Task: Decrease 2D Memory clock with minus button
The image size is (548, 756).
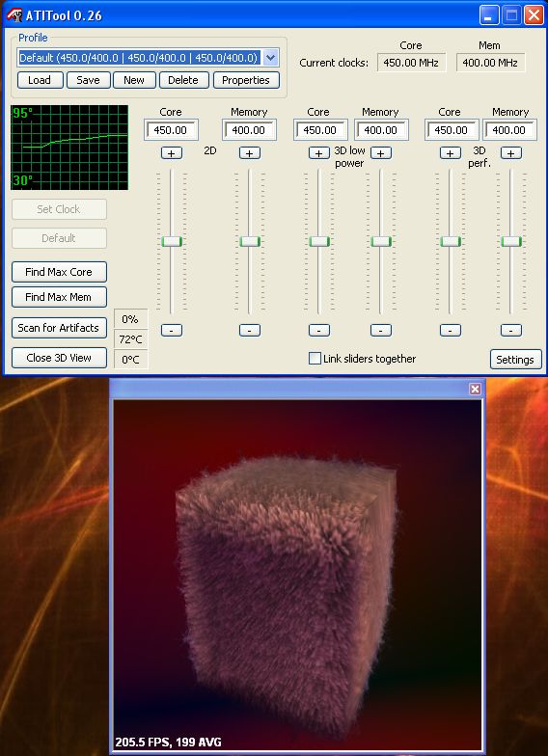Action: (x=249, y=330)
